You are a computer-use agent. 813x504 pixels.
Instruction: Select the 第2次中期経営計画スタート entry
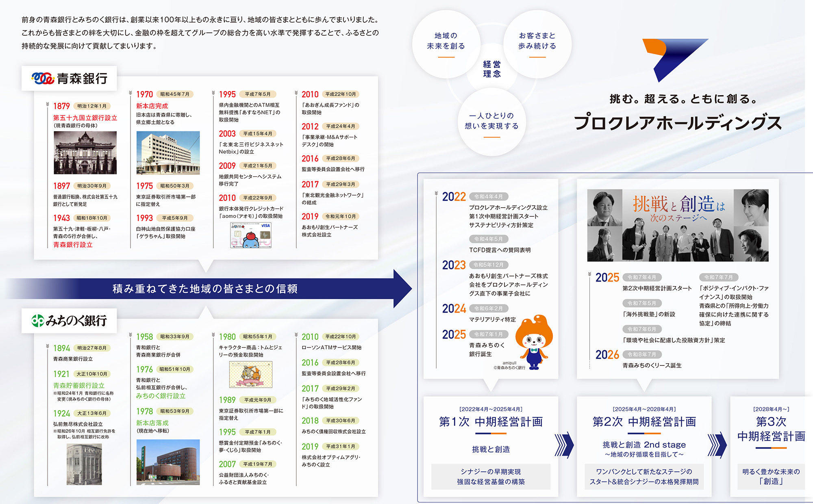[x=657, y=288]
